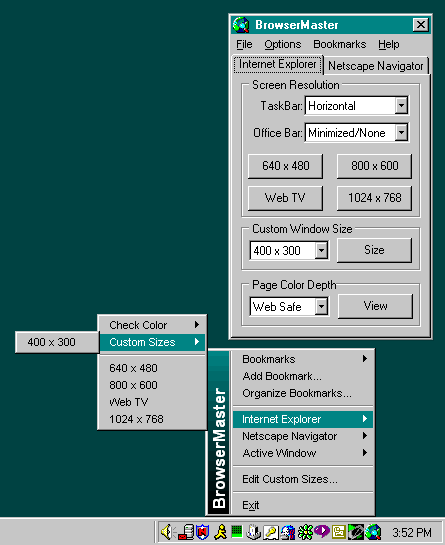Choose Exit from the popup menu
The image size is (445, 545).
[303, 505]
